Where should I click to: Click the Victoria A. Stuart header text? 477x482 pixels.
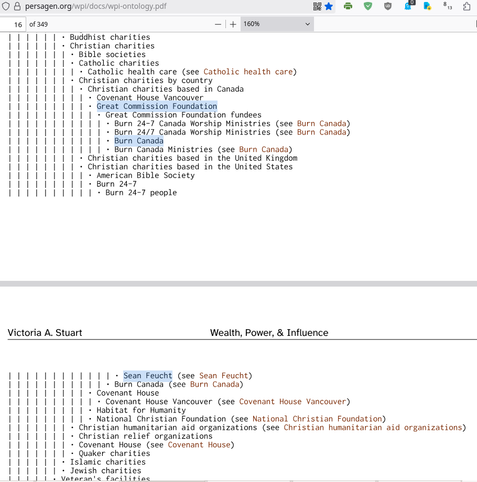click(45, 333)
